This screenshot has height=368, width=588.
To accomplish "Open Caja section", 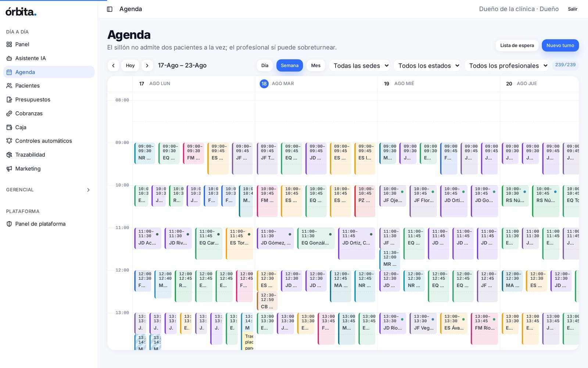I will point(49,127).
